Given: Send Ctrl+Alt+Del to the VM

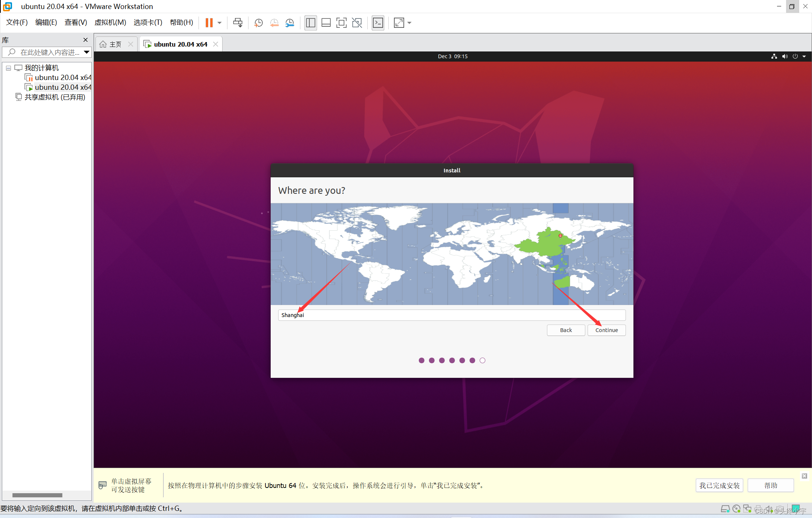Looking at the screenshot, I should pos(238,23).
